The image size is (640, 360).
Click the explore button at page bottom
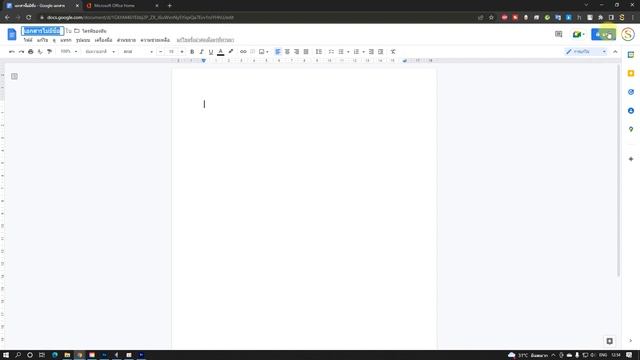click(609, 341)
